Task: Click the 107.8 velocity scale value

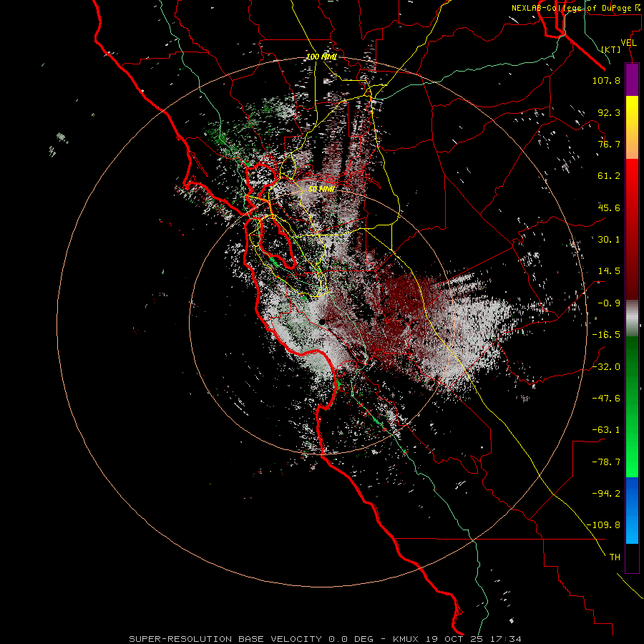Action: click(x=606, y=80)
